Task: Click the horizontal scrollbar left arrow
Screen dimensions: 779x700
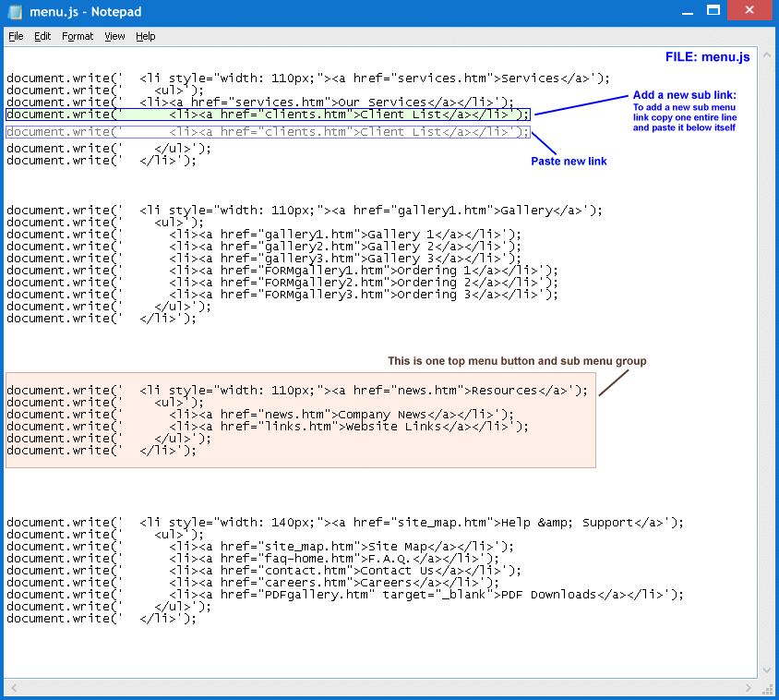Action: tap(12, 687)
